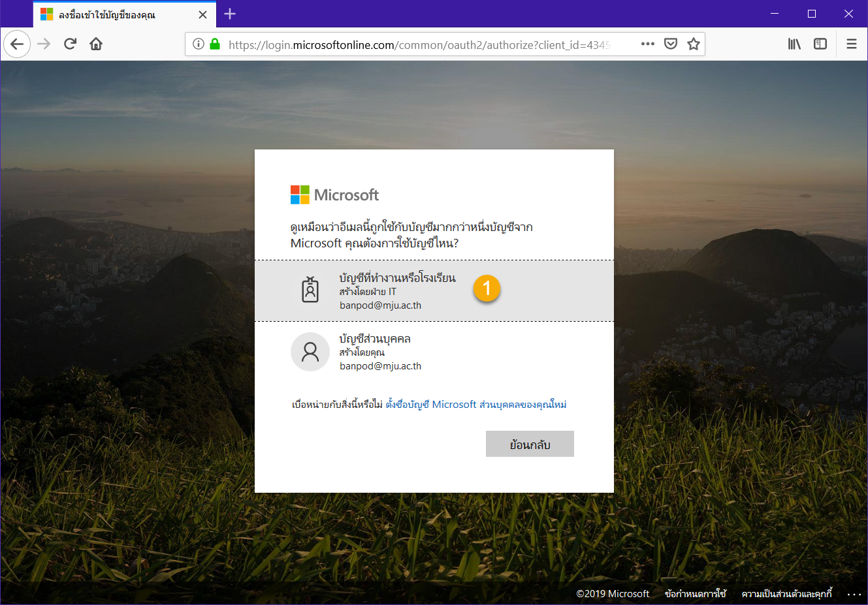Click the green secure connection padlock
The width and height of the screenshot is (868, 605).
215,44
